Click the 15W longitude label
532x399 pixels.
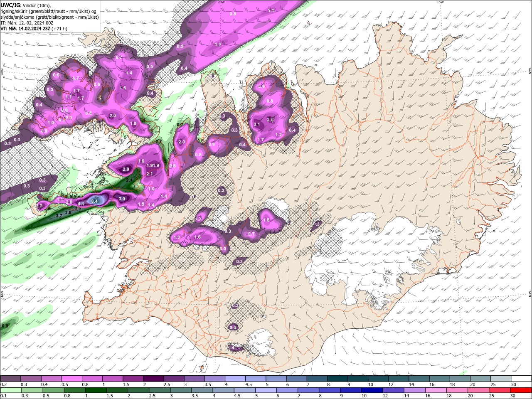(x=440, y=2)
